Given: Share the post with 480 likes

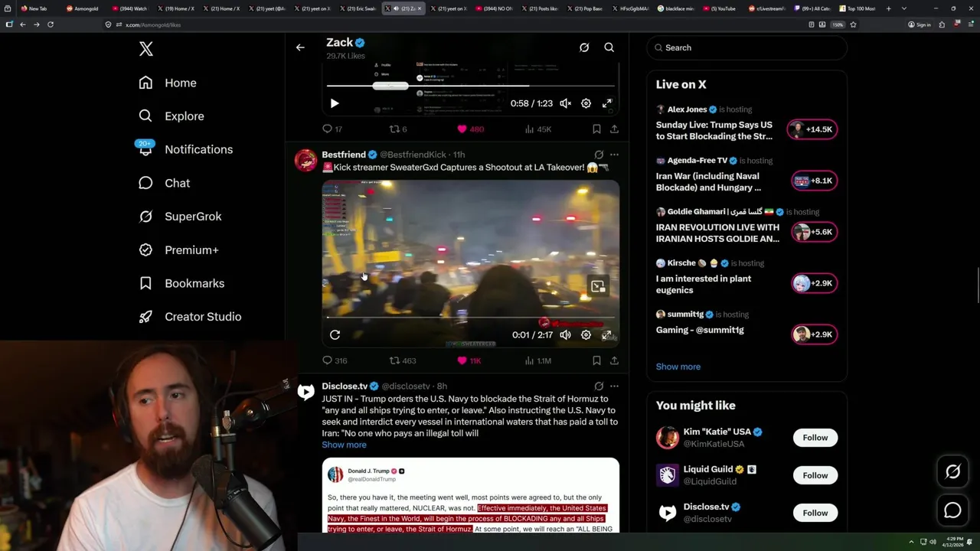Looking at the screenshot, I should (x=614, y=129).
